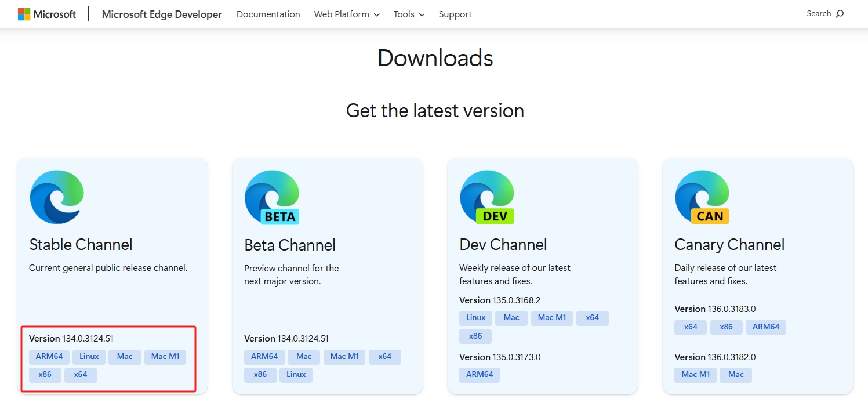Image resolution: width=868 pixels, height=406 pixels.
Task: Click the search magnifier icon
Action: coord(840,14)
